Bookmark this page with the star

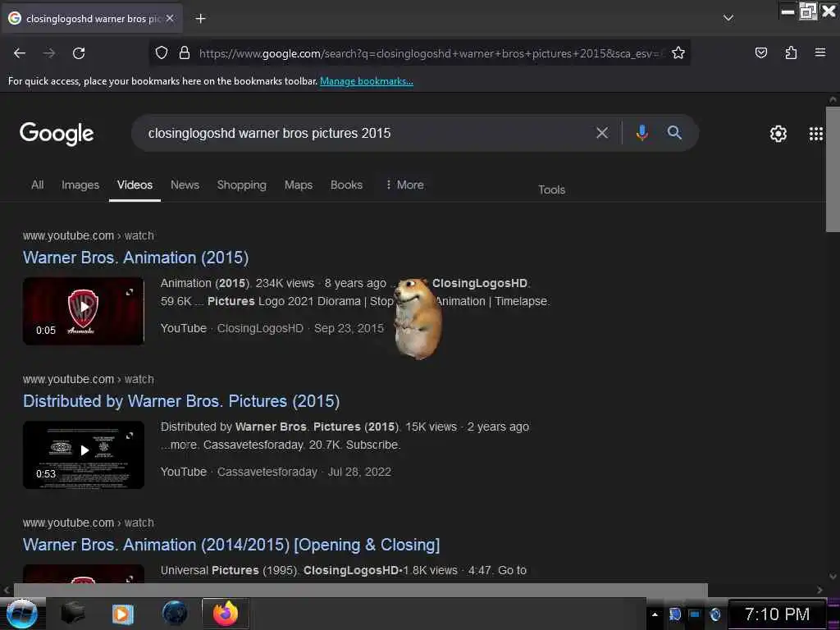coord(678,53)
